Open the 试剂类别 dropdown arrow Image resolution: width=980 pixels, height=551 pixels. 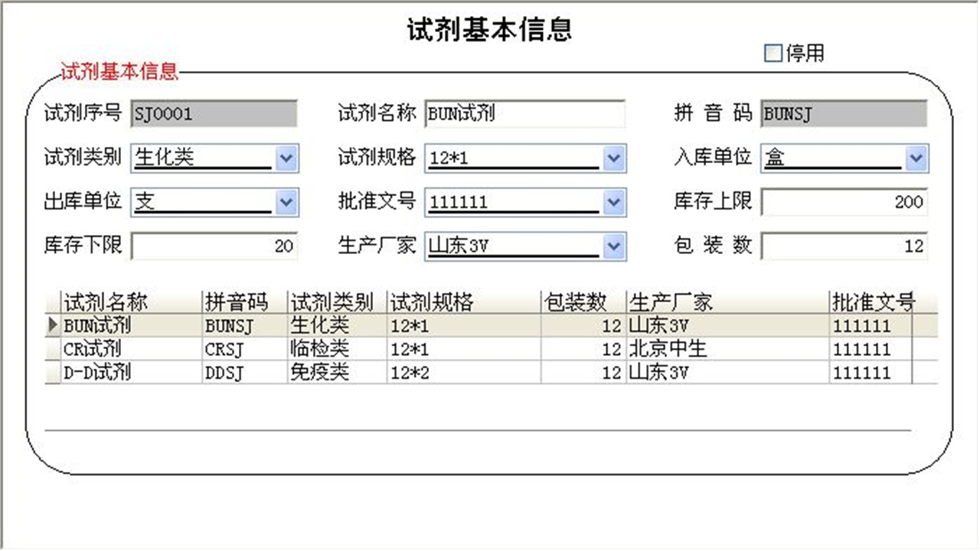point(286,158)
